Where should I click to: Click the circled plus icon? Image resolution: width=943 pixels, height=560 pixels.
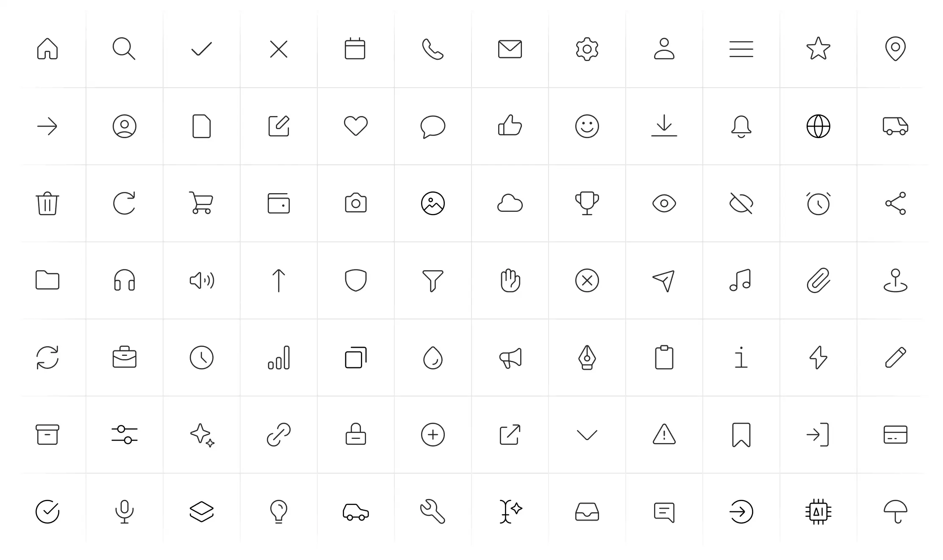click(433, 435)
